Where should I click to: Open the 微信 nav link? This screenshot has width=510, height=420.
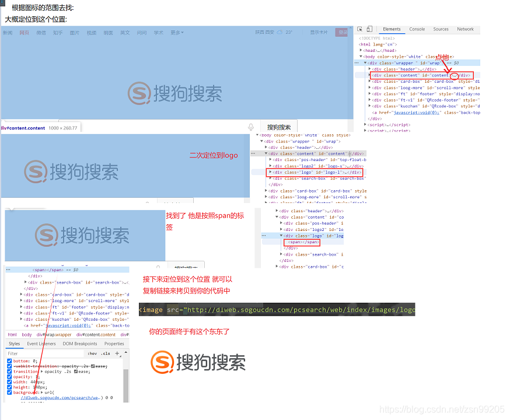pyautogui.click(x=41, y=33)
